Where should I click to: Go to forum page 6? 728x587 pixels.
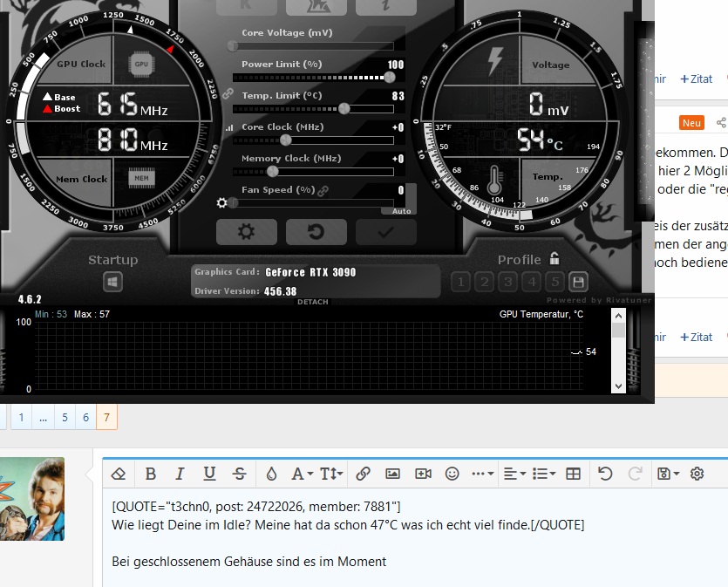(86, 417)
